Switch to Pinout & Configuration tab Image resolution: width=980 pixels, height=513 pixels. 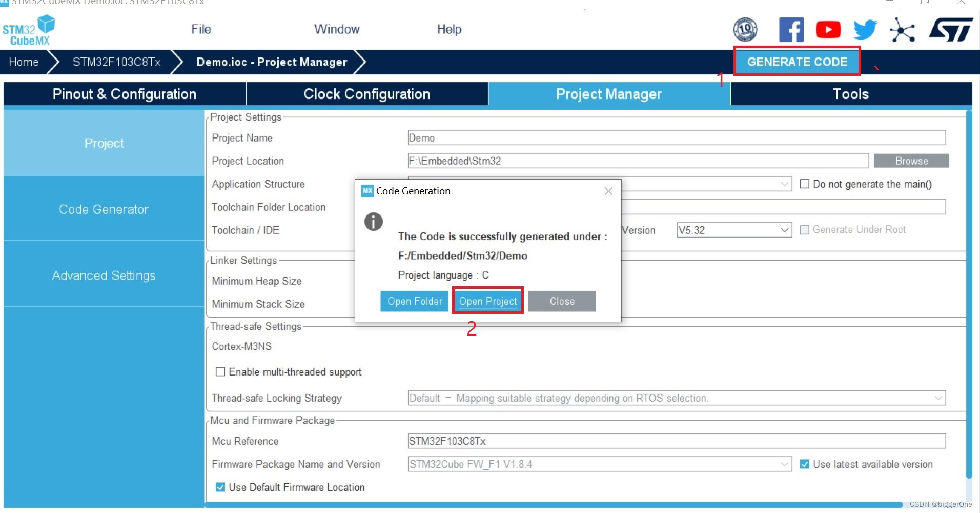[x=125, y=94]
